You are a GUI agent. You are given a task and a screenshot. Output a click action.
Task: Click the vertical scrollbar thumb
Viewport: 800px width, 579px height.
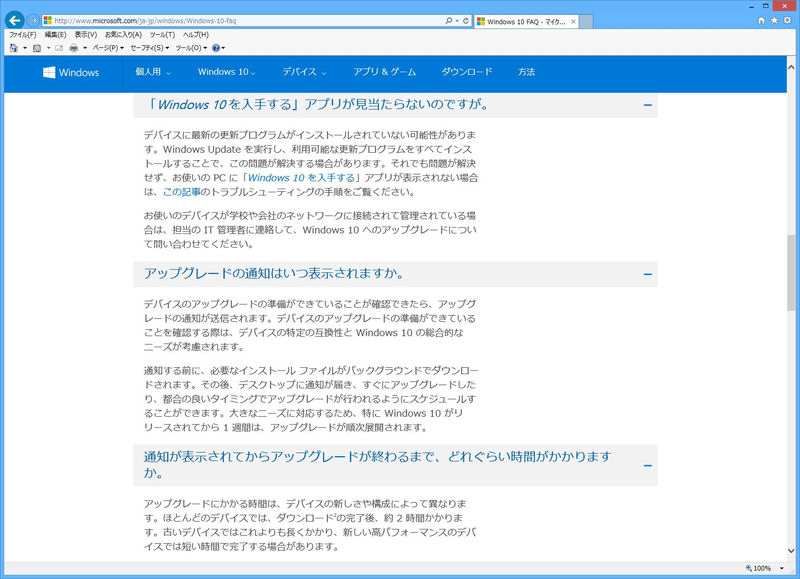point(791,274)
